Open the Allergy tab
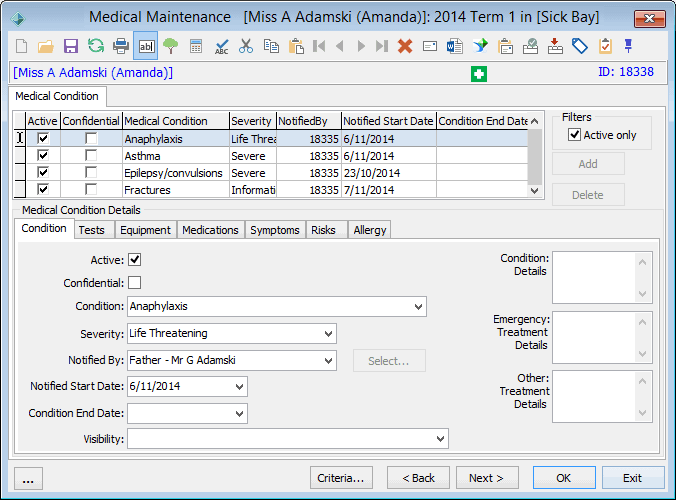The width and height of the screenshot is (676, 500). [x=369, y=230]
